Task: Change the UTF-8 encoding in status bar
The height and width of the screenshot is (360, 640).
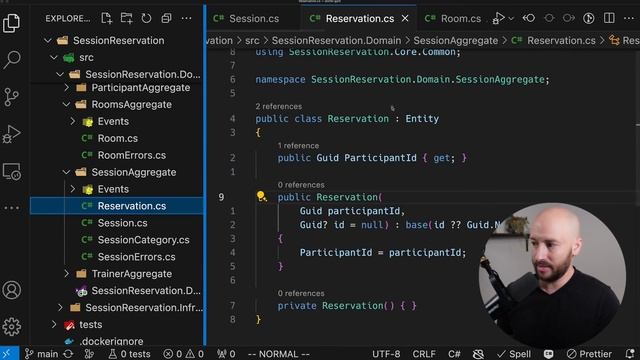Action: pyautogui.click(x=386, y=354)
